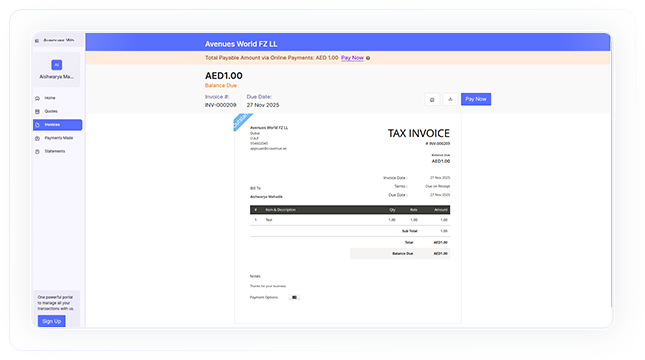Click the help icon beside banner Pay Now
The height and width of the screenshot is (360, 645).
[368, 58]
